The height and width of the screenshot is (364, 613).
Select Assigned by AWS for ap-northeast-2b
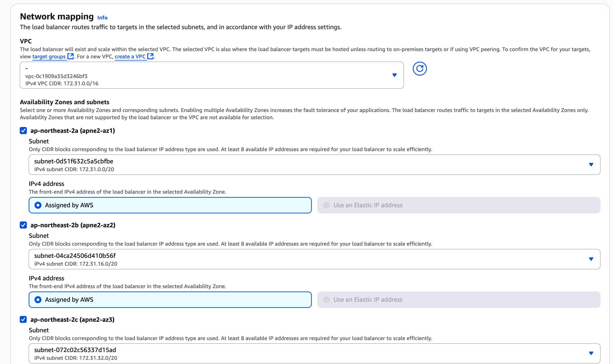coord(38,300)
